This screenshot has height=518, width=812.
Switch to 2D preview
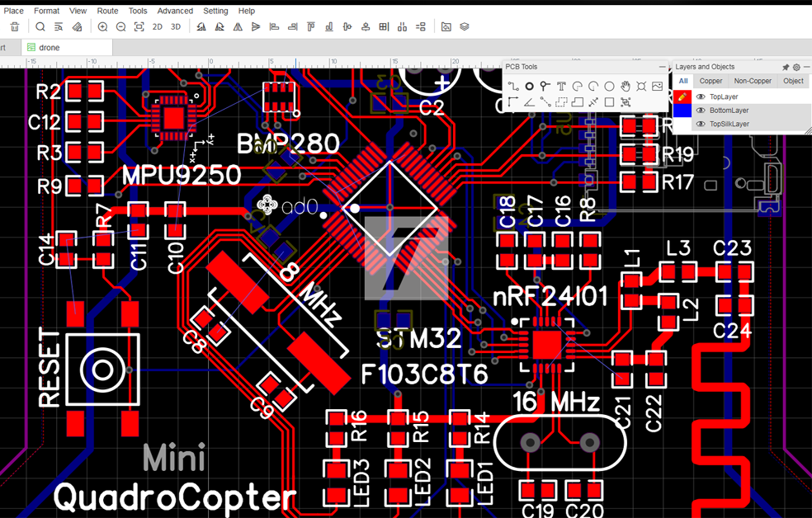pyautogui.click(x=158, y=27)
